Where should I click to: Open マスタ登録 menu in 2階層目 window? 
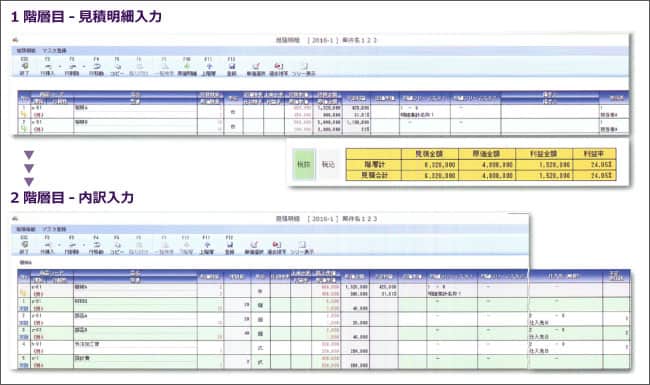coord(54,230)
